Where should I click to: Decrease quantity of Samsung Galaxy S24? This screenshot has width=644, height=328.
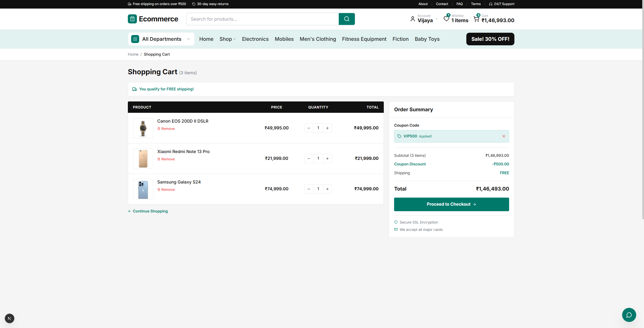[309, 189]
